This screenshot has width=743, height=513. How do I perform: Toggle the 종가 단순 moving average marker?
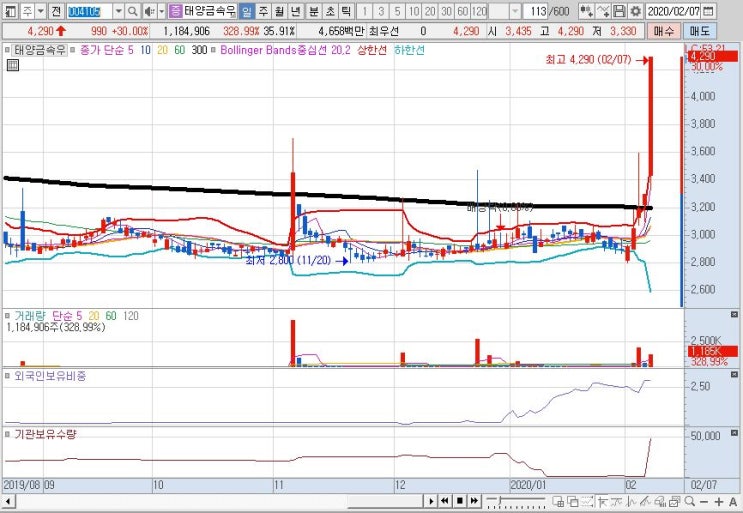coord(72,50)
